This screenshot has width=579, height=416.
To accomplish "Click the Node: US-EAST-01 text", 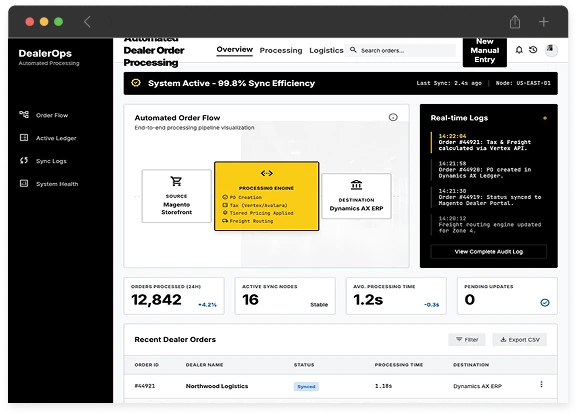I will pos(523,83).
